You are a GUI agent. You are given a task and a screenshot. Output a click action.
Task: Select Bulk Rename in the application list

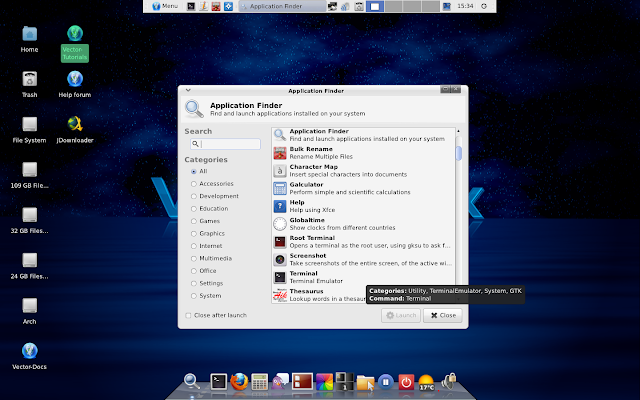(363, 153)
